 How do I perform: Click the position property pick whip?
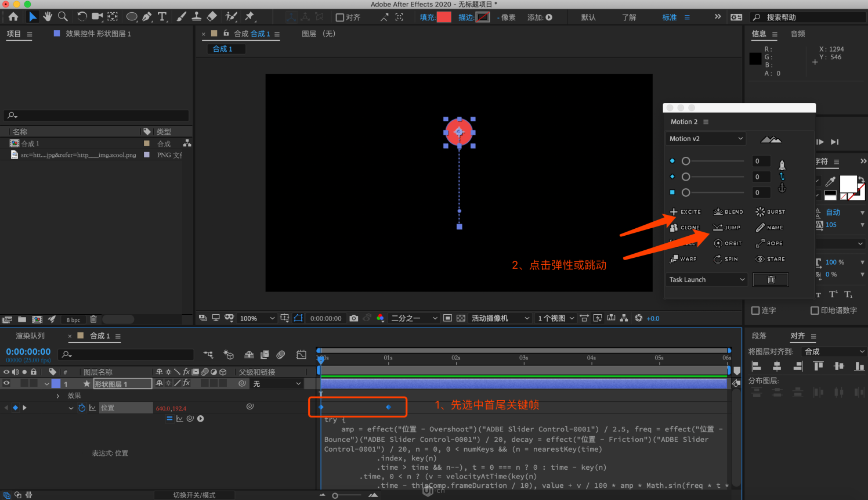click(x=250, y=407)
